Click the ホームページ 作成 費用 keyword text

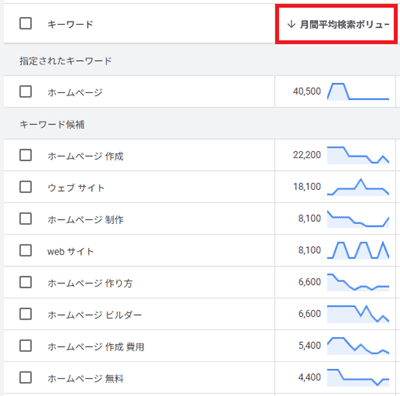(x=96, y=347)
